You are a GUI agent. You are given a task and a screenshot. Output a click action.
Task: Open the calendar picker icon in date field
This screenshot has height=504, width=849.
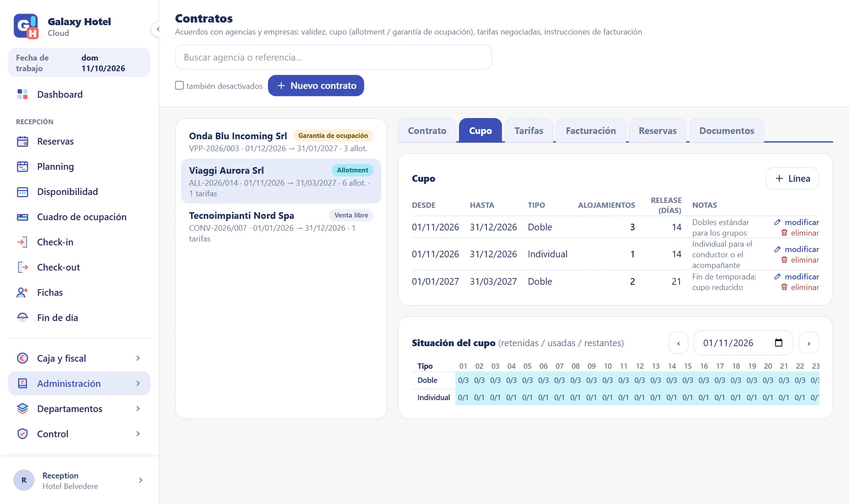779,343
